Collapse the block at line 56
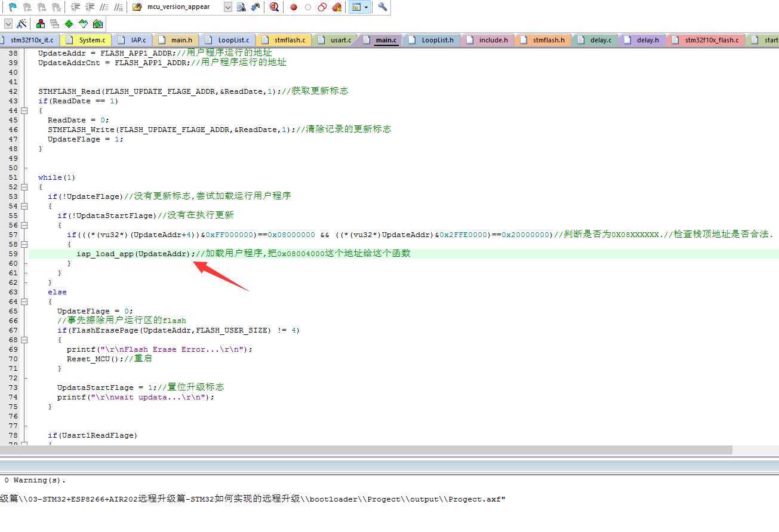 (x=24, y=225)
